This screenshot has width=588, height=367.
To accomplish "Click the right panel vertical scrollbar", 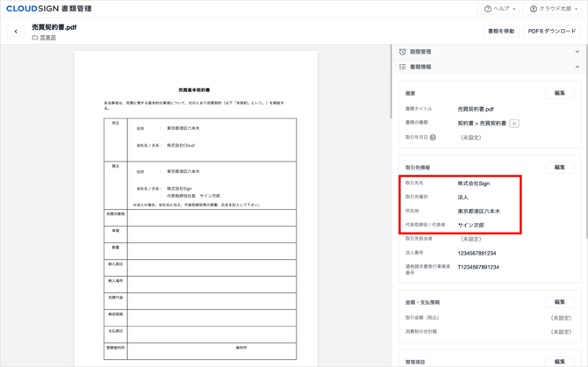I will click(586, 141).
